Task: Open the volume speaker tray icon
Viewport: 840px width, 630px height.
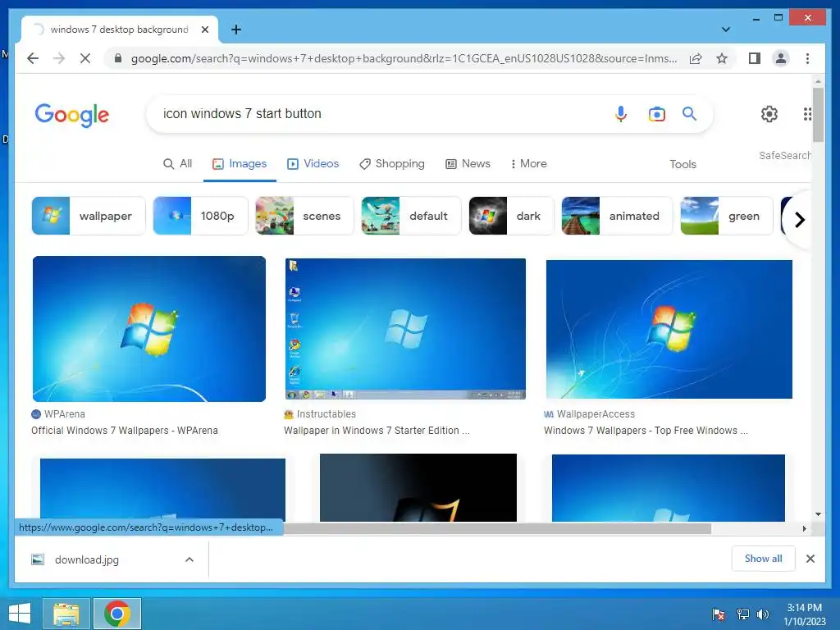Action: pyautogui.click(x=763, y=614)
